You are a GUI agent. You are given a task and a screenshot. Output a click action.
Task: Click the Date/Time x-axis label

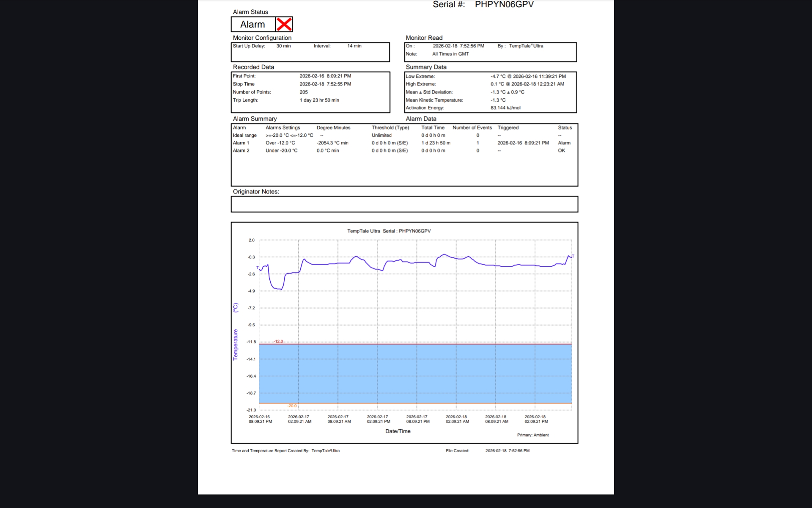(x=398, y=431)
